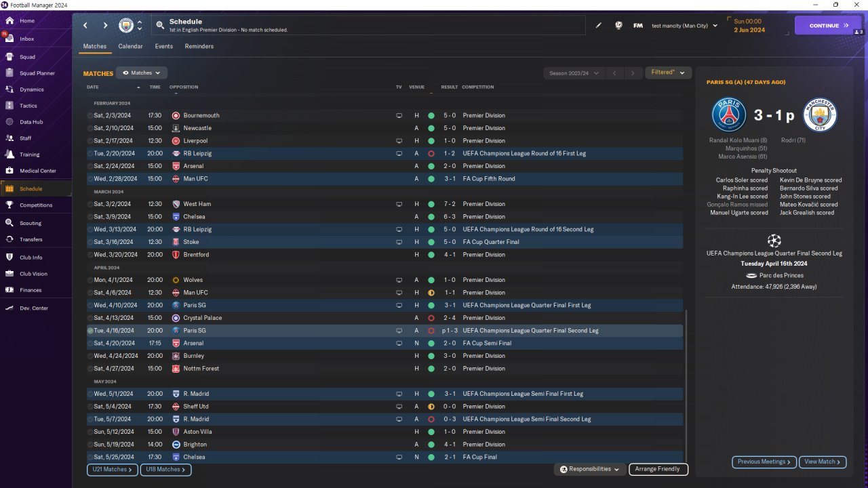
Task: Click the Manchester City crest in match panel
Action: [820, 115]
